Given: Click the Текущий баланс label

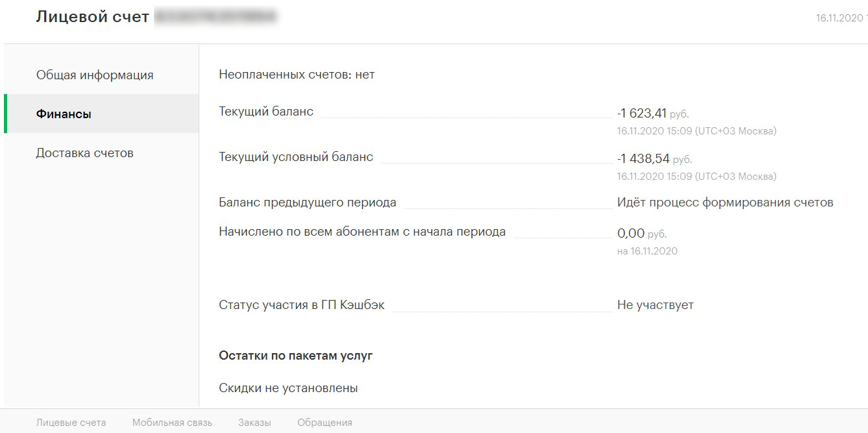Looking at the screenshot, I should [x=266, y=112].
